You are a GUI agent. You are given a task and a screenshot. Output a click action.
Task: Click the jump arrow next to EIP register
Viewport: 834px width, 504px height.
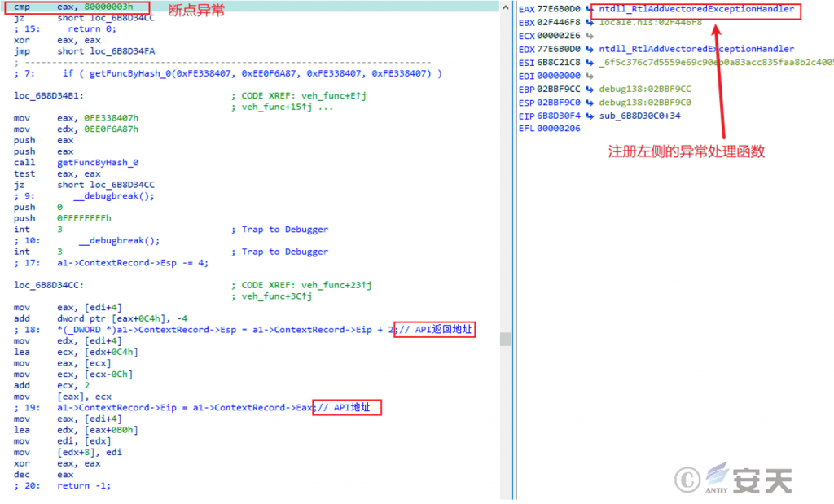589,116
